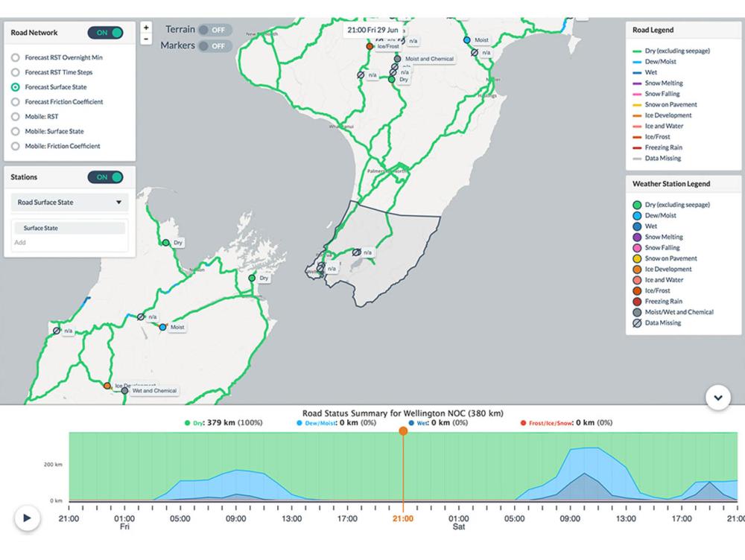Click the Data Missing marker in Wellington region
The width and height of the screenshot is (745, 560).
(357, 252)
